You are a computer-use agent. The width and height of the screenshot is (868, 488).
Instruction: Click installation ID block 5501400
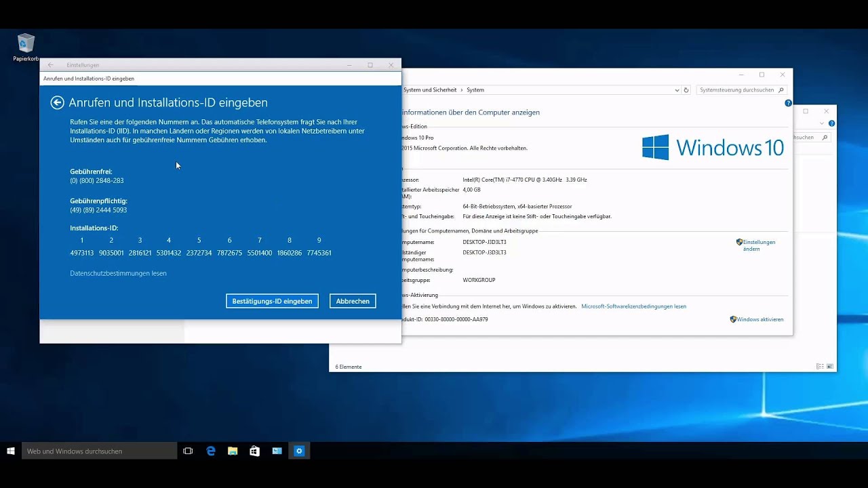260,253
